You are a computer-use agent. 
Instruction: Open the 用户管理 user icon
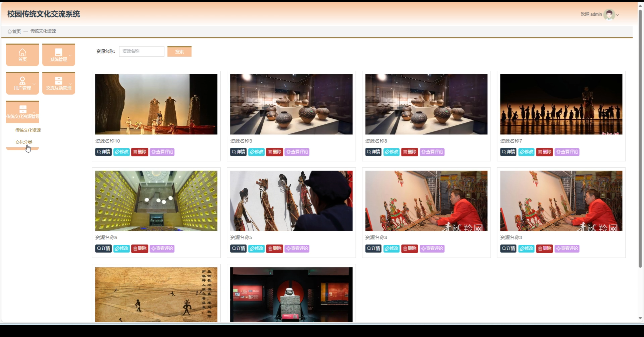(x=22, y=81)
